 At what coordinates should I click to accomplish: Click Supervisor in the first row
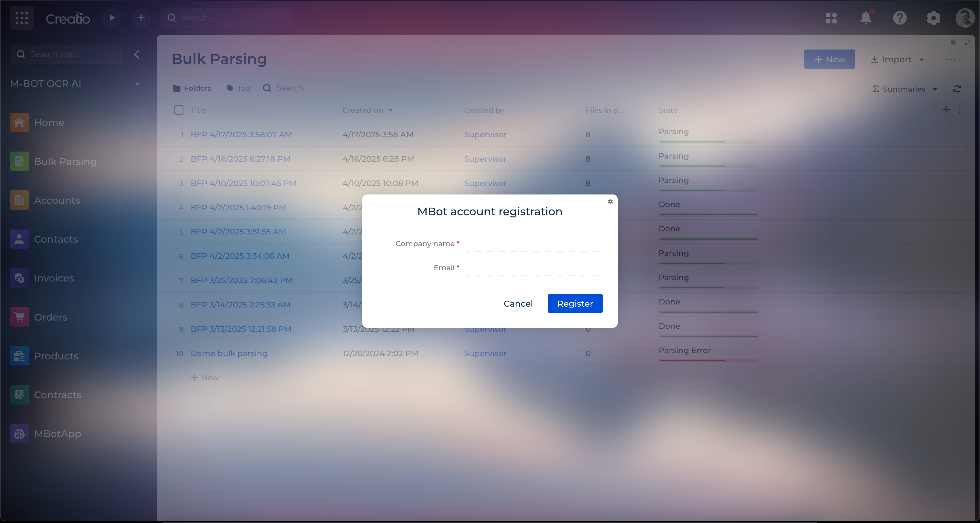point(485,134)
